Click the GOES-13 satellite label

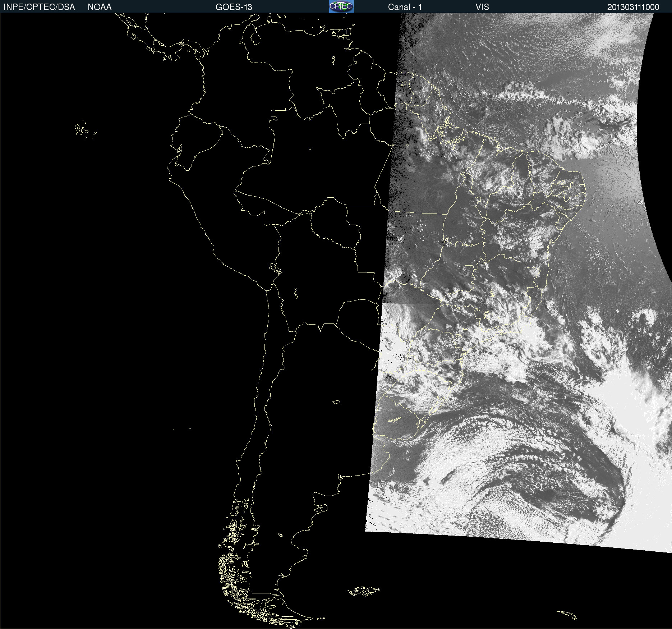(x=234, y=7)
